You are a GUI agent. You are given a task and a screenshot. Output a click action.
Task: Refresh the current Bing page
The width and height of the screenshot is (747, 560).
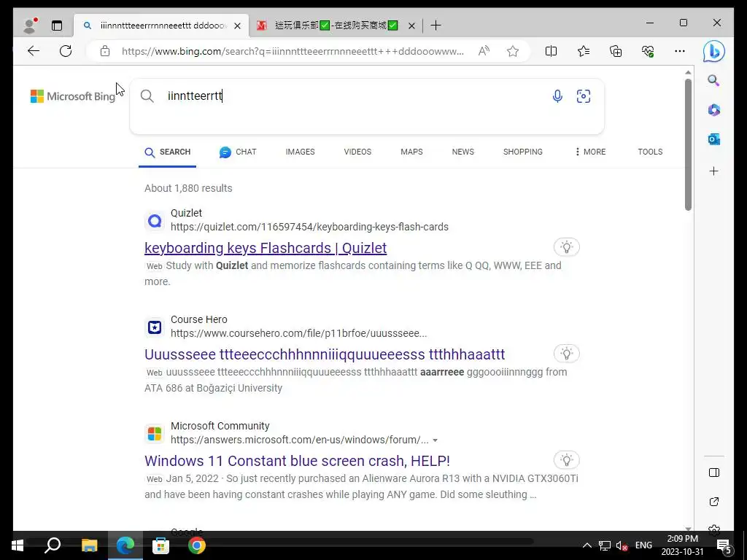tap(66, 51)
